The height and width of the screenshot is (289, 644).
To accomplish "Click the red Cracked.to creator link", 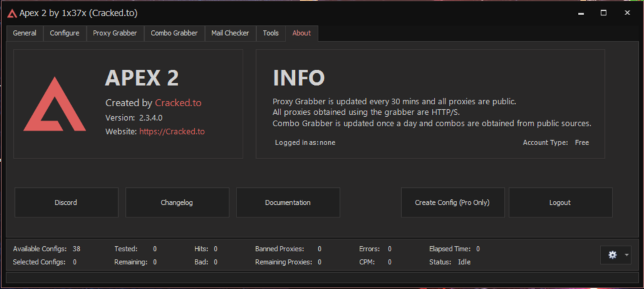I will 178,103.
